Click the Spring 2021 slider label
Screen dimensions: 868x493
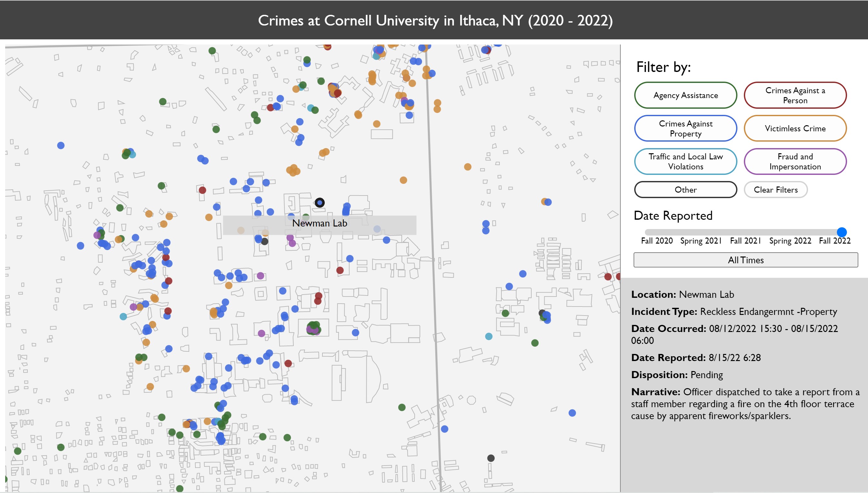tap(701, 241)
